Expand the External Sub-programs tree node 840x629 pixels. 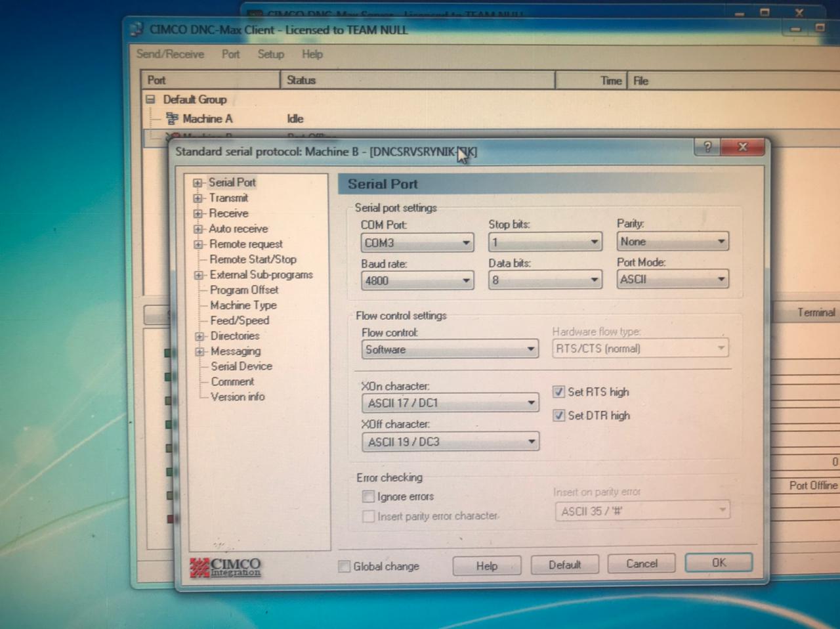[198, 275]
